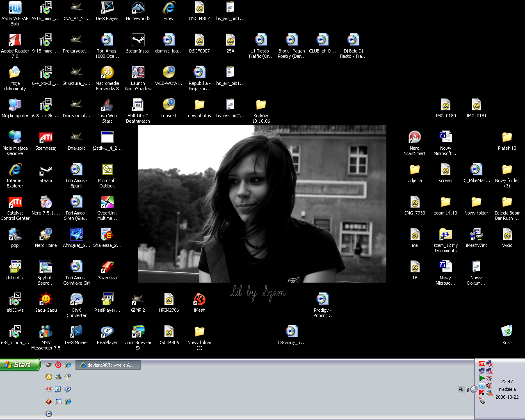Open GIMP 2 desktop shortcut
This screenshot has height=420, width=525.
pyautogui.click(x=138, y=302)
